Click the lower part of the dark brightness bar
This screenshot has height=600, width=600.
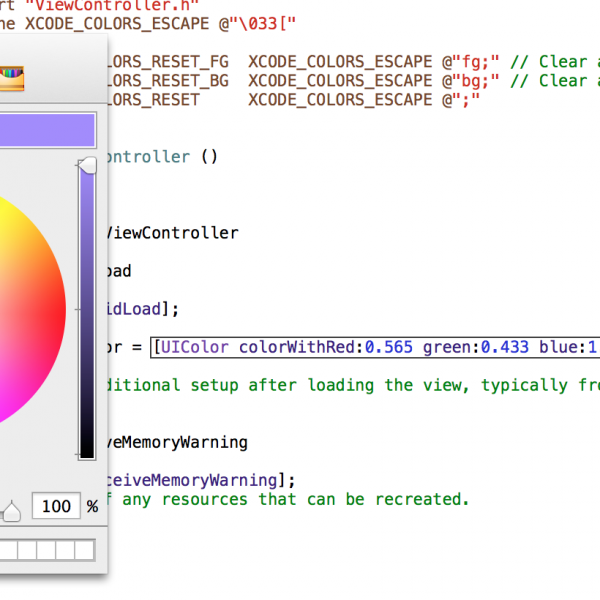point(87,421)
